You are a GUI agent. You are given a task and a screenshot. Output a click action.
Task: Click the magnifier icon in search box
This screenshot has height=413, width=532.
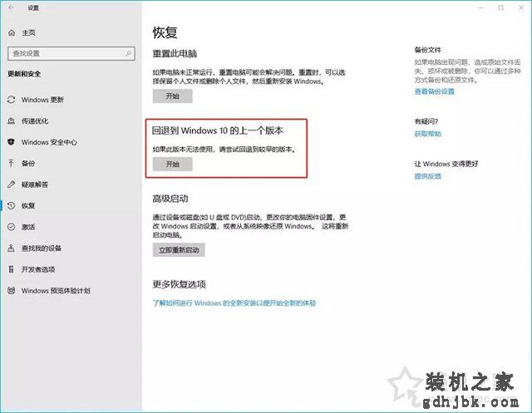click(x=129, y=53)
